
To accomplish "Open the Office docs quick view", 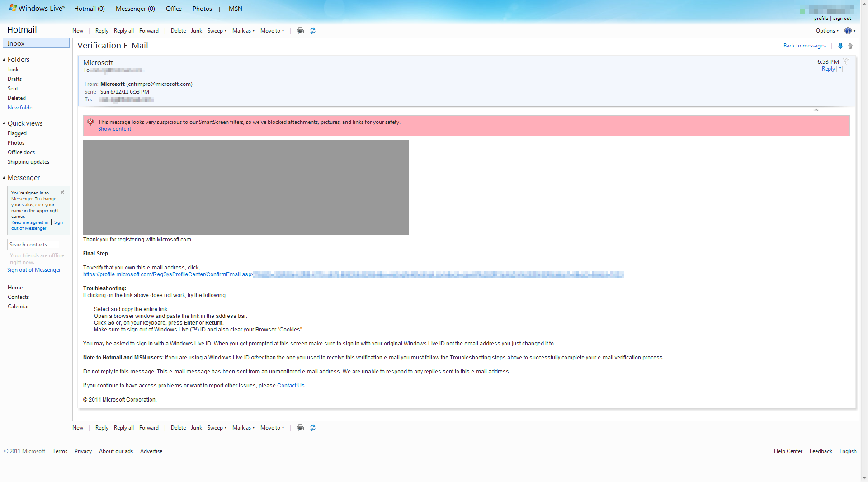I will [x=21, y=152].
